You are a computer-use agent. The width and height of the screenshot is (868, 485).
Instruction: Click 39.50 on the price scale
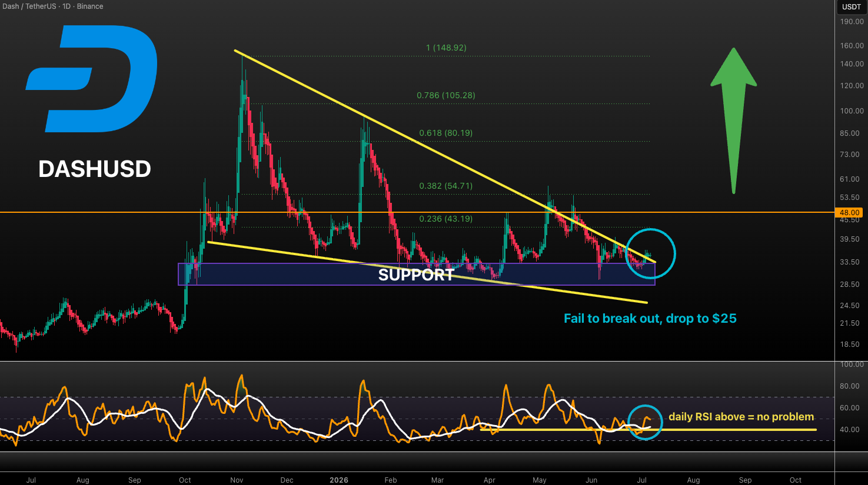850,240
